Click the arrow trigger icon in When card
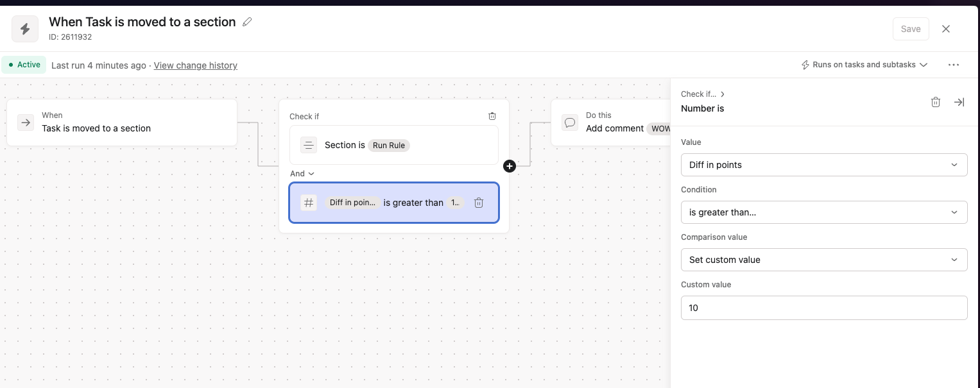Image resolution: width=980 pixels, height=388 pixels. click(x=26, y=122)
